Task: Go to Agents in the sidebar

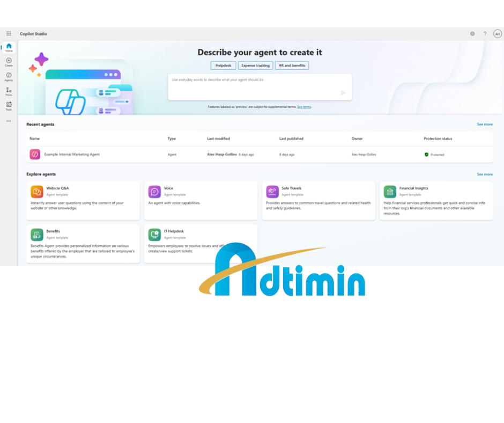Action: [9, 76]
